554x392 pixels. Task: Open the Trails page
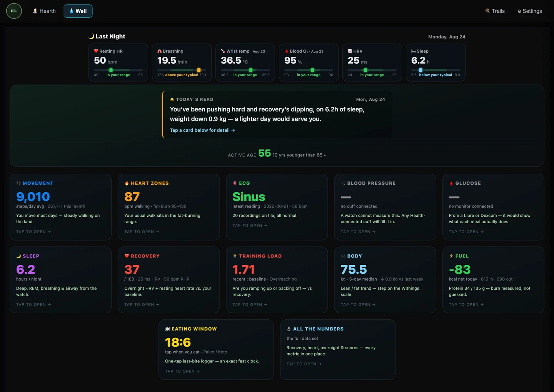(495, 11)
